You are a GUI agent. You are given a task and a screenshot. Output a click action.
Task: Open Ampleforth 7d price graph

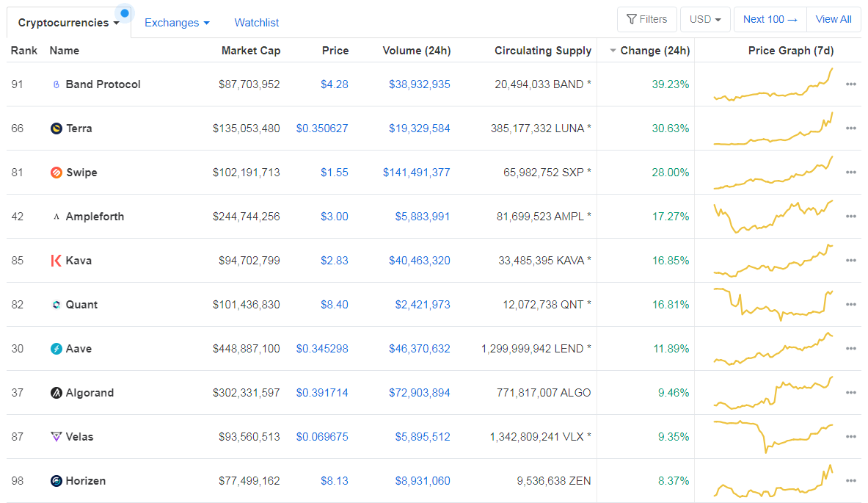(x=773, y=217)
